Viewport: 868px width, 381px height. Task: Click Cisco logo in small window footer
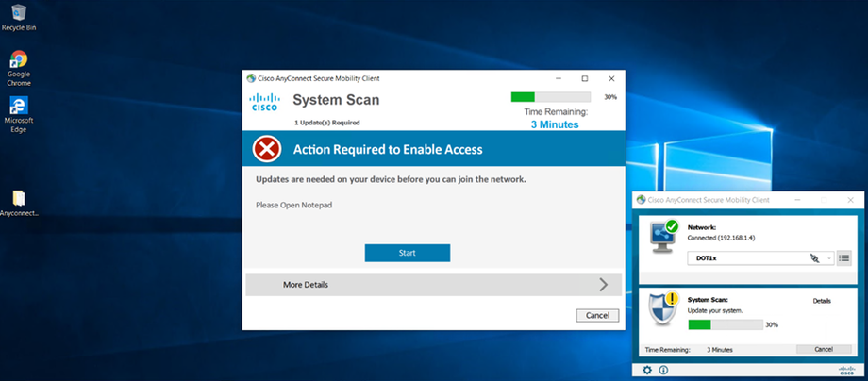[847, 370]
